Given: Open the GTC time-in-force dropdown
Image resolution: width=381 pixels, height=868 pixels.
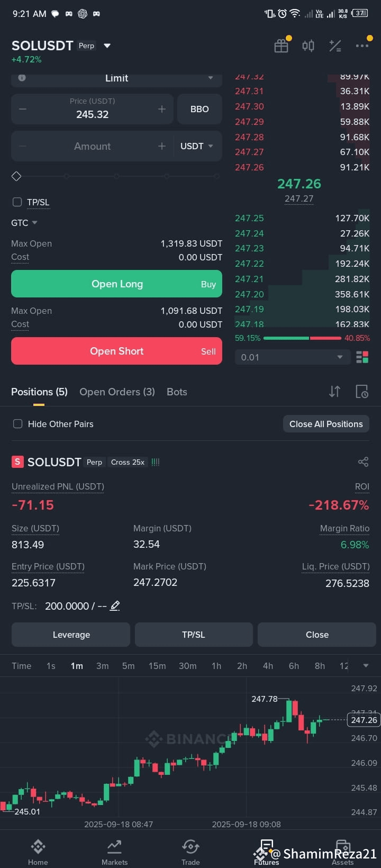Looking at the screenshot, I should (24, 223).
